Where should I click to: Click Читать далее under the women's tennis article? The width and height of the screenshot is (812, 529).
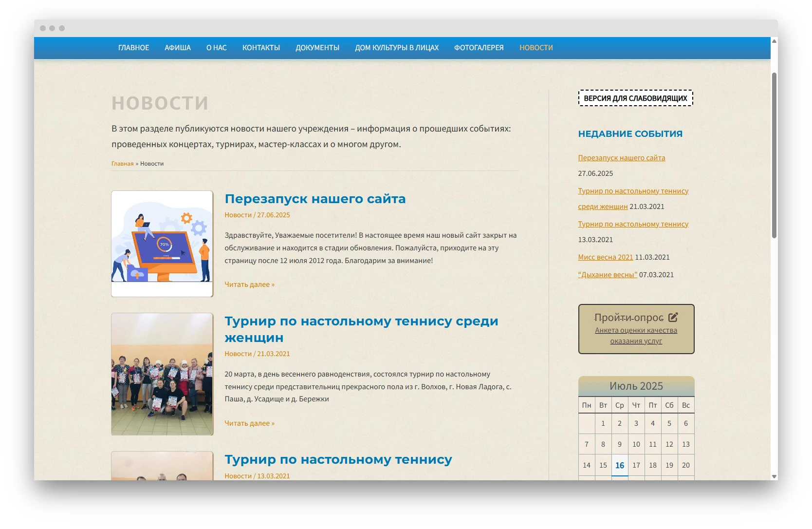[249, 423]
